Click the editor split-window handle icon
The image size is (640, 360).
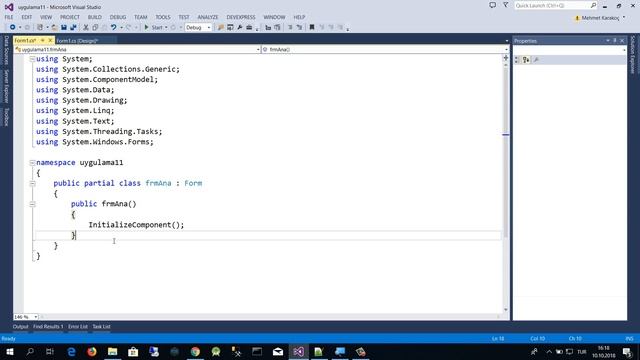tap(506, 58)
